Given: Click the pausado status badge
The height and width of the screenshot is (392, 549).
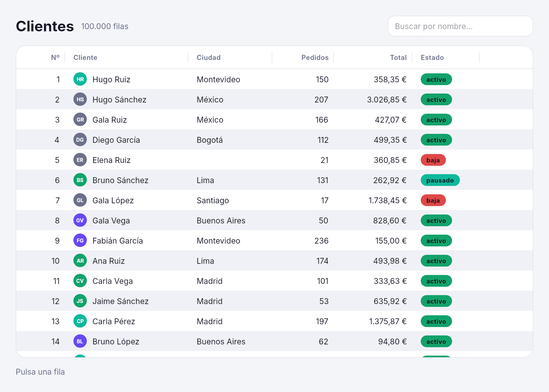Looking at the screenshot, I should pos(440,180).
